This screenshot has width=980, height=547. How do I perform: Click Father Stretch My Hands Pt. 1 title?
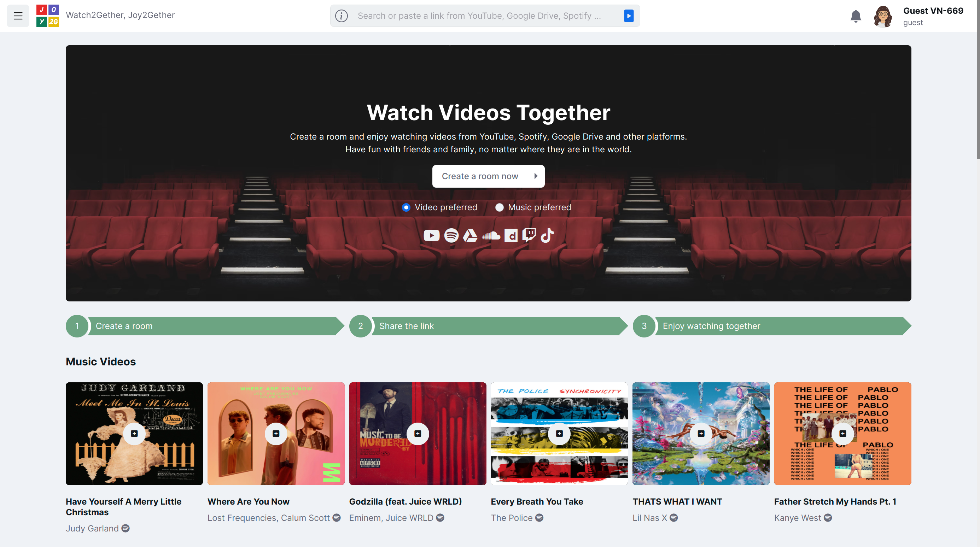coord(835,502)
